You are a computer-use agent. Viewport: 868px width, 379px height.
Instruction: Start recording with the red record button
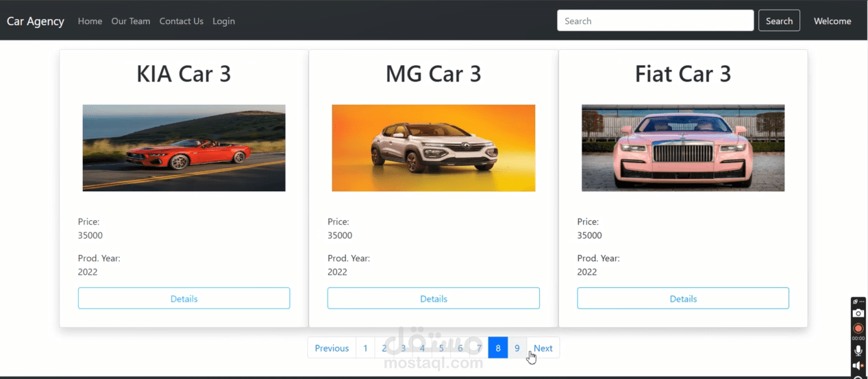858,329
